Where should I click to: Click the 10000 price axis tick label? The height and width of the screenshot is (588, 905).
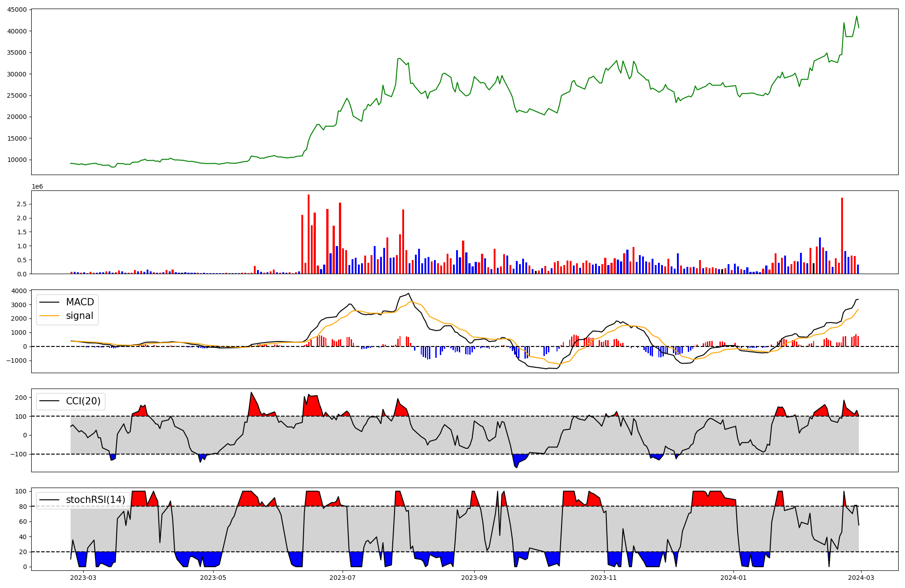coord(16,160)
